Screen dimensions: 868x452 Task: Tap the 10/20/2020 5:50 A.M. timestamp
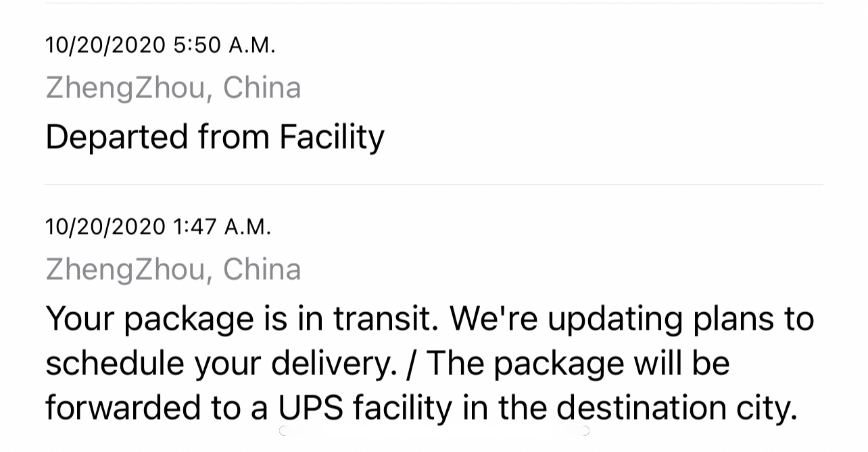pos(160,45)
